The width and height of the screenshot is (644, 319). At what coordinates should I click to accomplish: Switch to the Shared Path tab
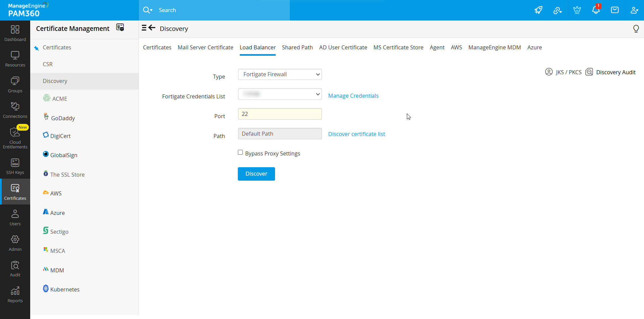pos(297,48)
